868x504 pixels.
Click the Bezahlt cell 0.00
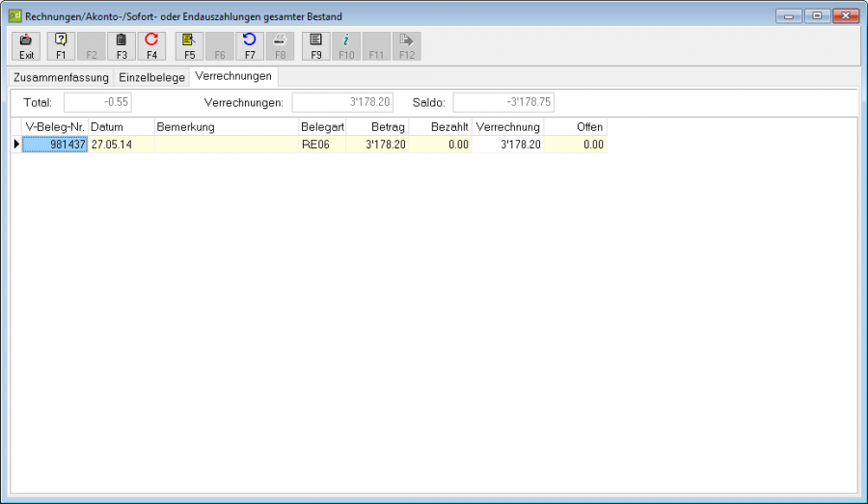tap(441, 145)
